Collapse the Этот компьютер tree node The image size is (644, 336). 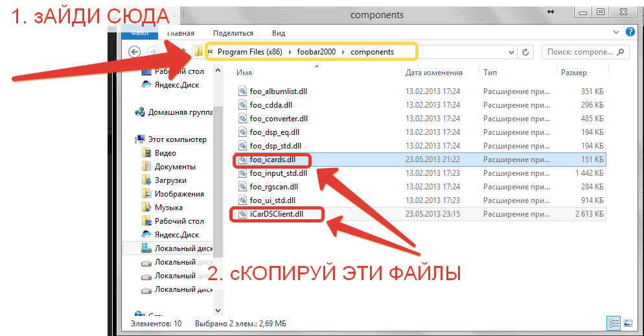130,139
